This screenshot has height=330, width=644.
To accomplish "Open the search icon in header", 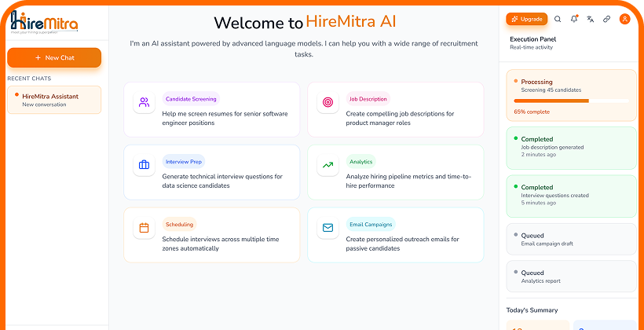I will click(x=558, y=19).
